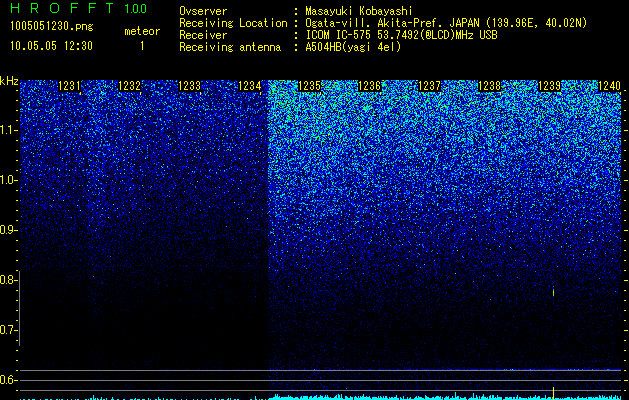Screen dimensions: 629x400
Task: Click the 1236 time marker
Action: click(x=369, y=86)
